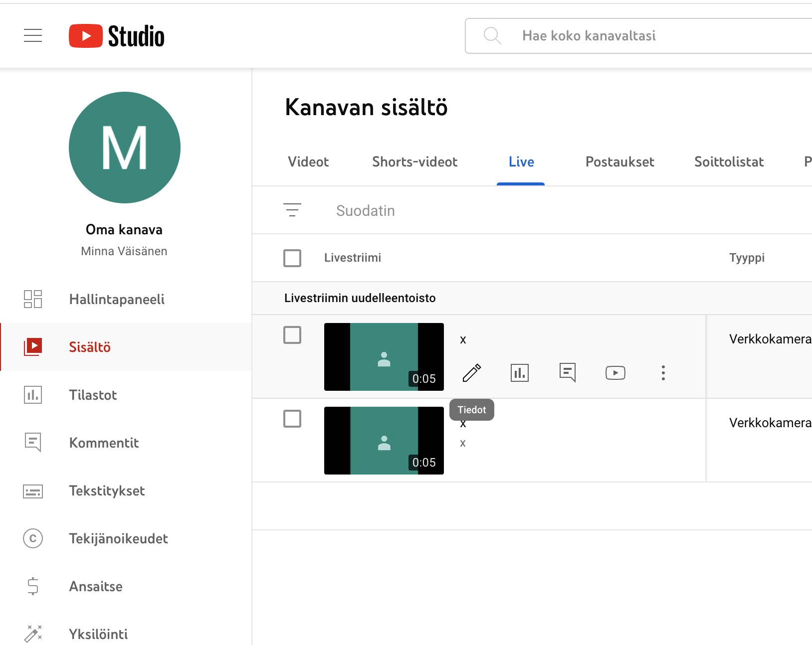Open the Soittolistat tab
Screen dimensions: 812x645
(729, 162)
